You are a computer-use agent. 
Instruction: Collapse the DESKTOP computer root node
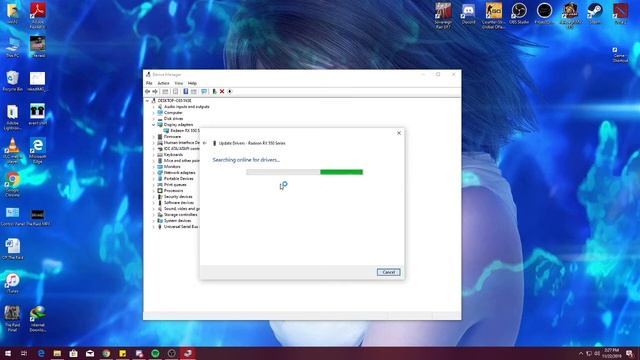coord(147,100)
